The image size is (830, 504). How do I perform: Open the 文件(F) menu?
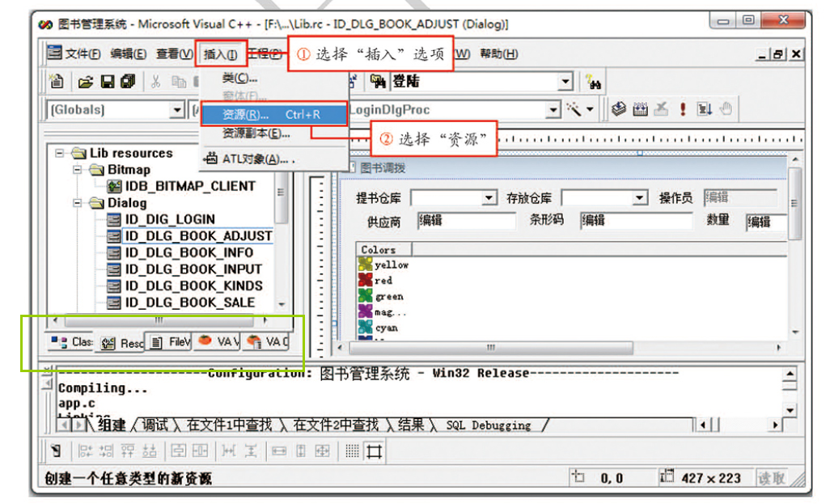pyautogui.click(x=83, y=53)
